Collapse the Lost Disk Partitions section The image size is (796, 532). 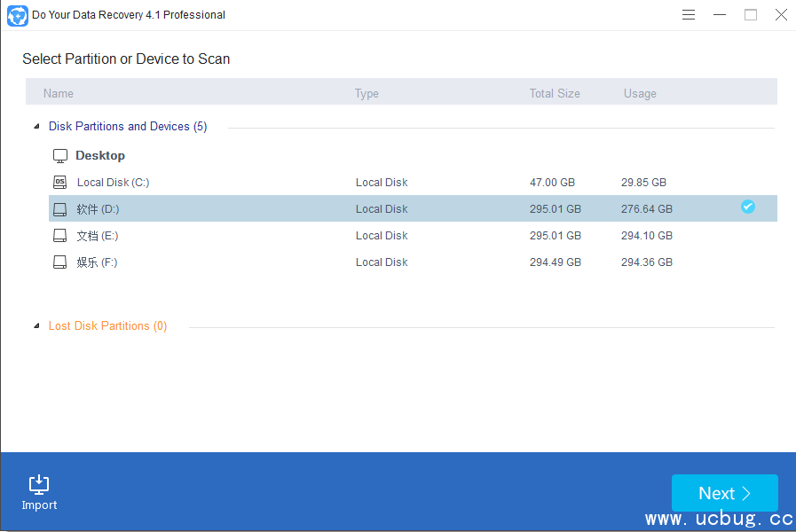coord(36,326)
